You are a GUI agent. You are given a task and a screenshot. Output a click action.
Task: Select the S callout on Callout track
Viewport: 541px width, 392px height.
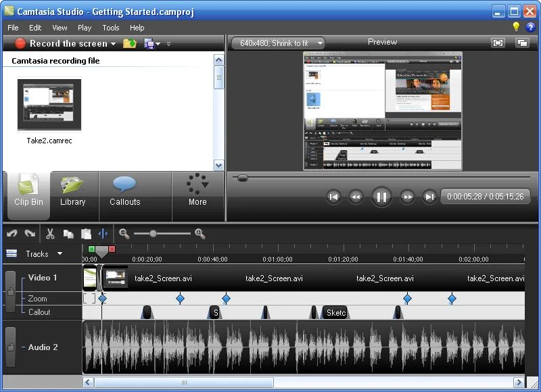[214, 312]
